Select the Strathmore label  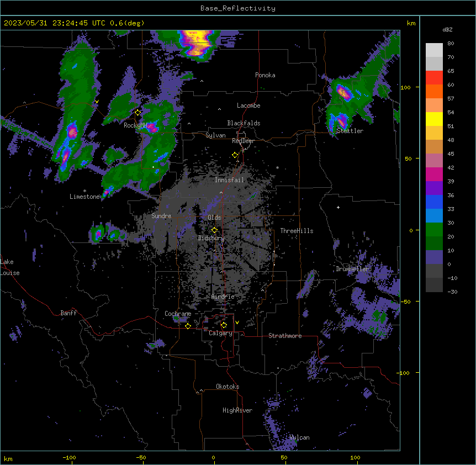click(x=285, y=336)
